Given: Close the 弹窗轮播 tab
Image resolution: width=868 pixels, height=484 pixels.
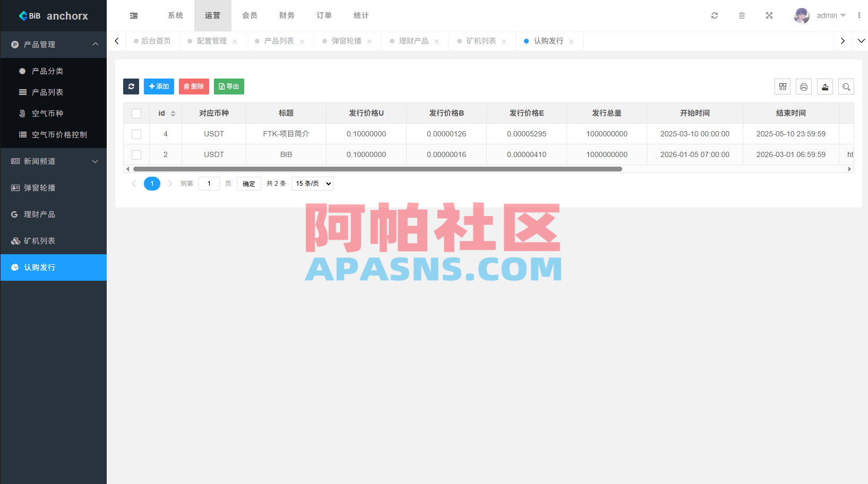Looking at the screenshot, I should [x=369, y=41].
